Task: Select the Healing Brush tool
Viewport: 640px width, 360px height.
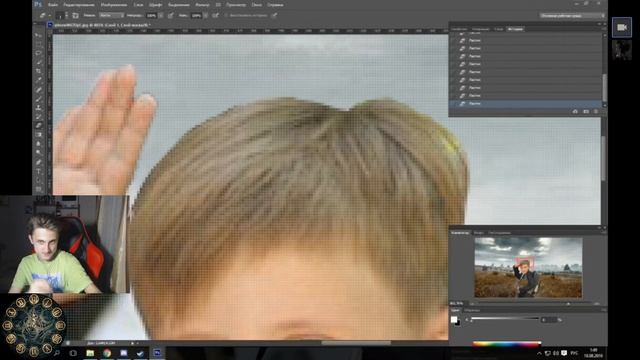Action: pos(39,89)
